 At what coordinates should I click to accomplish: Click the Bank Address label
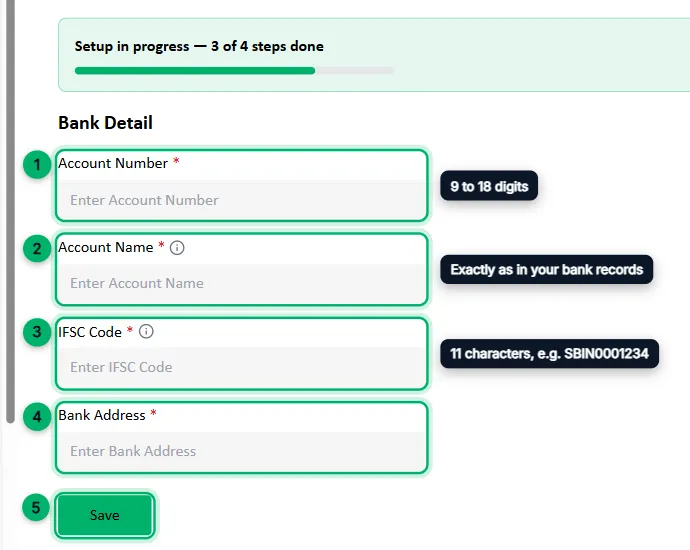coord(102,415)
